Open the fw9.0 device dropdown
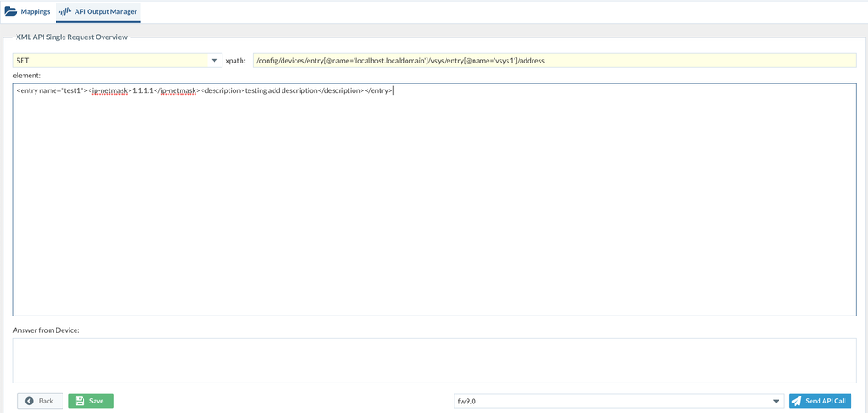The height and width of the screenshot is (413, 868). [x=619, y=401]
